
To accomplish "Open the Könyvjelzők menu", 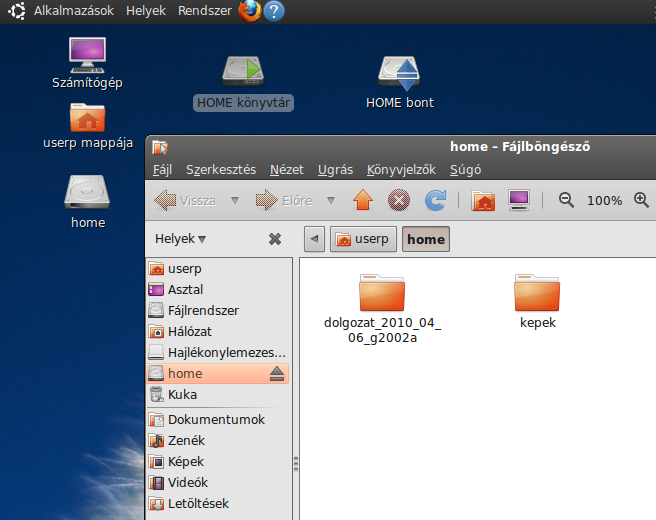I will [400, 170].
